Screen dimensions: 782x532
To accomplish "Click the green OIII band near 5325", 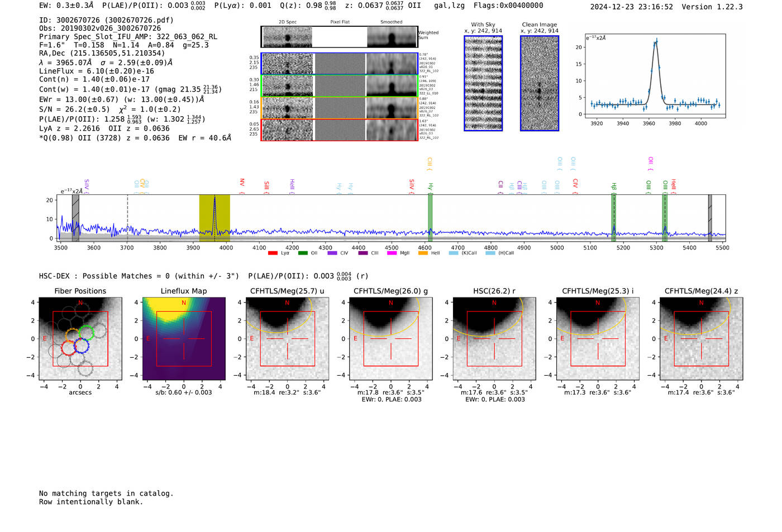I will (x=665, y=218).
